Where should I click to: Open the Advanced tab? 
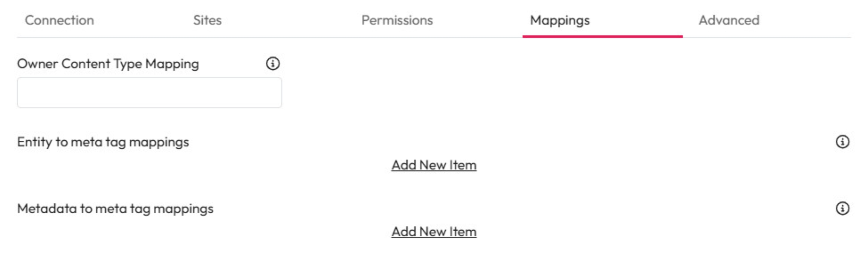point(729,20)
